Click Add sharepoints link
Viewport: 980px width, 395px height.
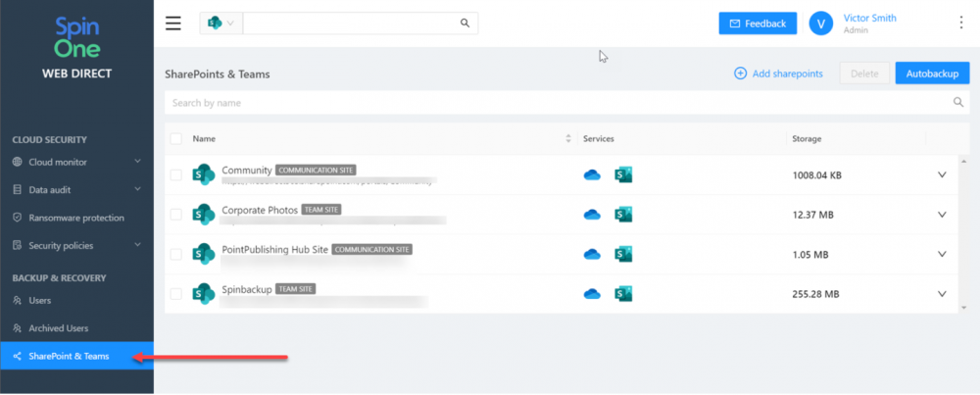tap(778, 74)
